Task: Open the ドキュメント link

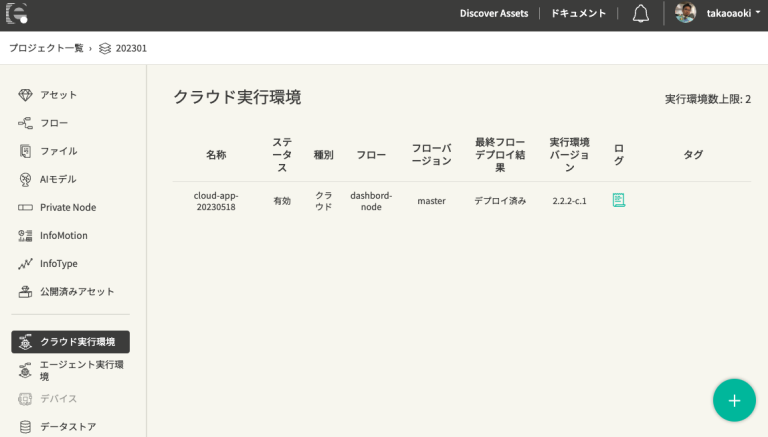Action: coord(578,13)
